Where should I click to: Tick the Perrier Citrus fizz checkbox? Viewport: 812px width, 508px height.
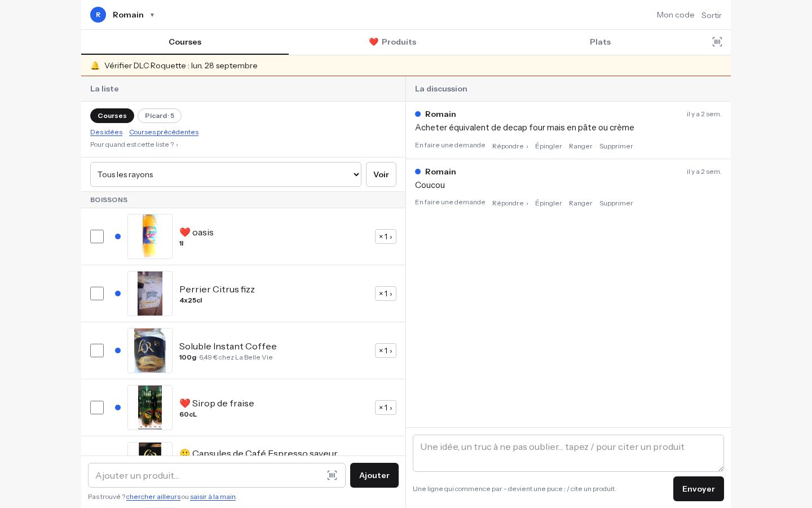(x=97, y=294)
